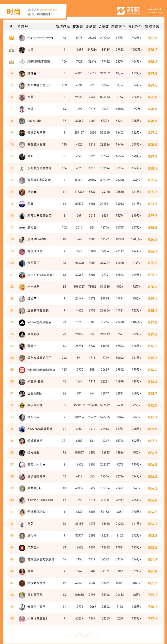Screen dimensions: 167x644
Task: Select the 点赞数 column header
Action: (103, 26)
